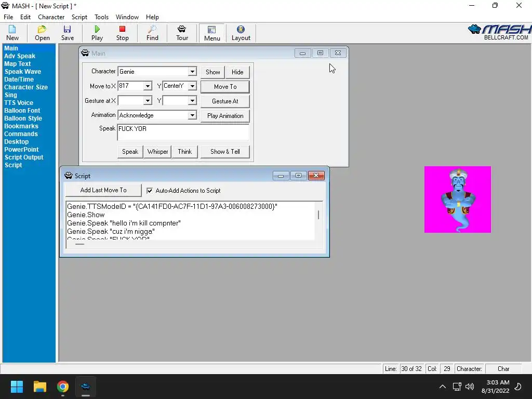Toggle Auto-Add Actions to Script checkbox

[149, 191]
